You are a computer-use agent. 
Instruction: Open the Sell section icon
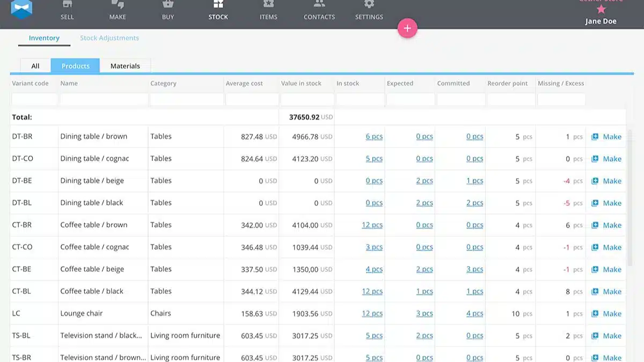tap(67, 5)
